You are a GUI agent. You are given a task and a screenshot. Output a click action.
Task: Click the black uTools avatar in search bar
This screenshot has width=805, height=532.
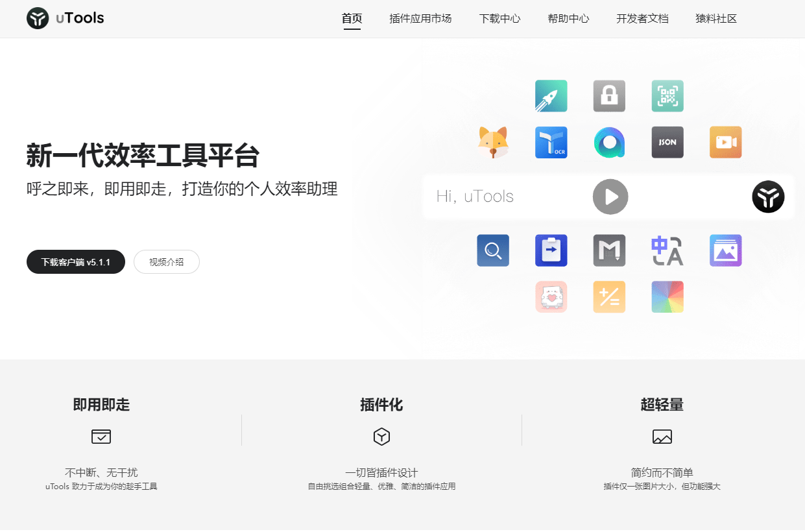769,197
